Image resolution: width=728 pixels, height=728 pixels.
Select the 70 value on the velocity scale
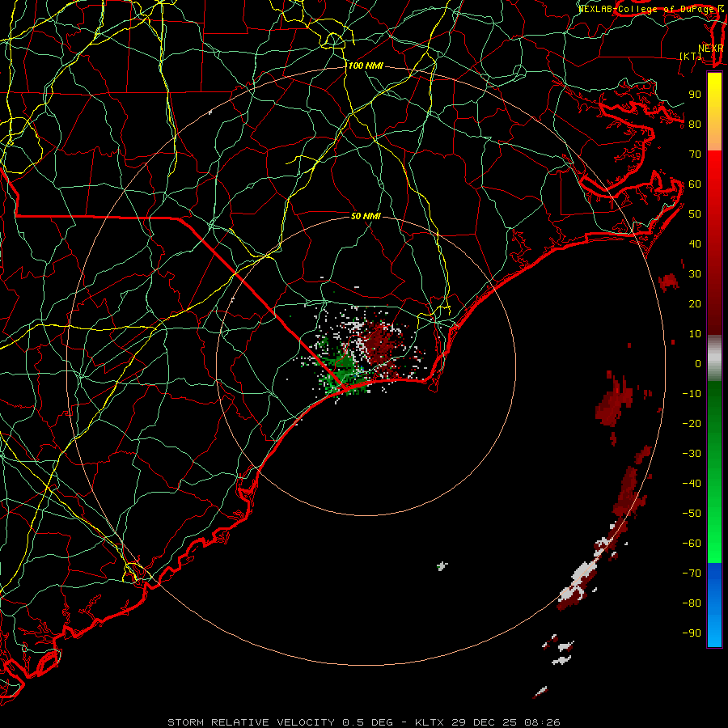pos(695,154)
